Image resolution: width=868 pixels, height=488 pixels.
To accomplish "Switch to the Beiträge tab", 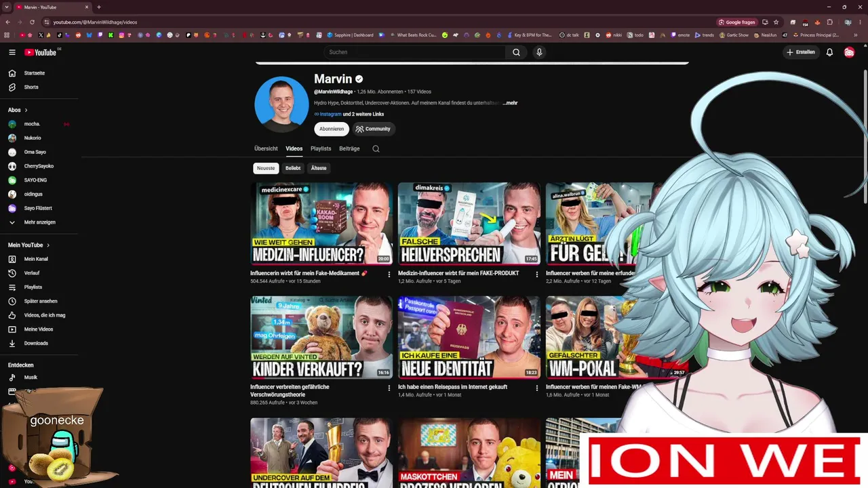I will pyautogui.click(x=349, y=148).
